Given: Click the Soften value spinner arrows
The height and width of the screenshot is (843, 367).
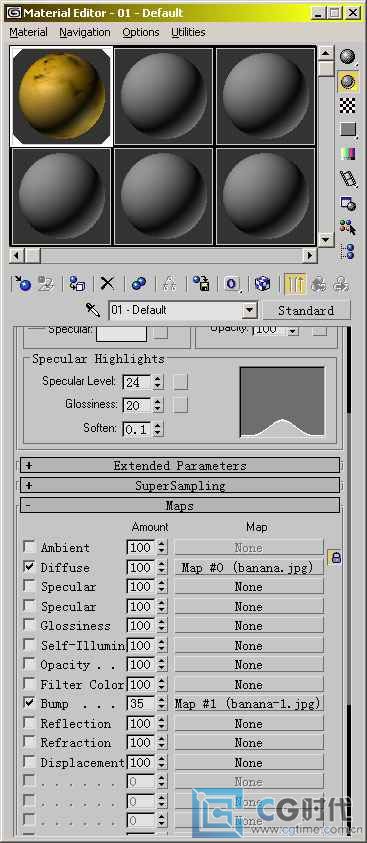Looking at the screenshot, I should click(x=157, y=429).
